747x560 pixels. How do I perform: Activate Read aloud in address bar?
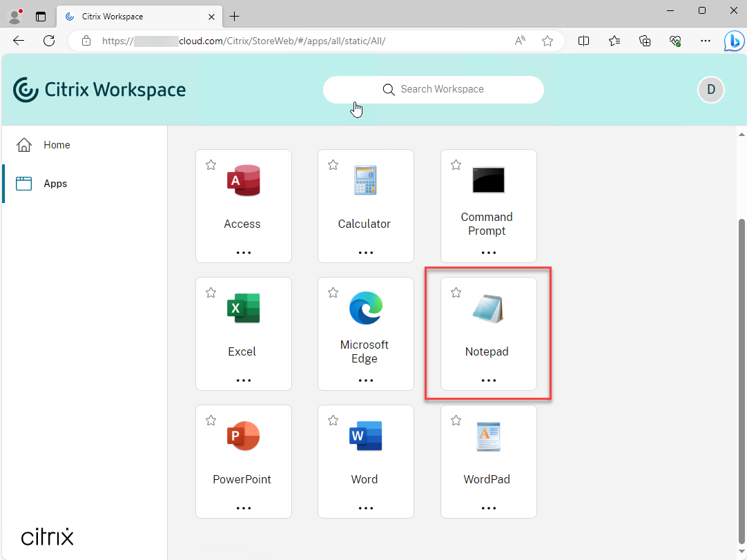(521, 41)
